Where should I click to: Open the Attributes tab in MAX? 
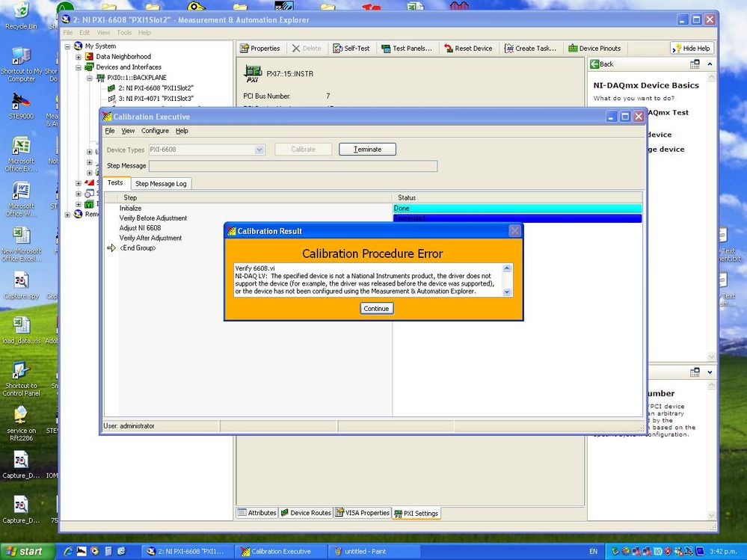click(256, 513)
